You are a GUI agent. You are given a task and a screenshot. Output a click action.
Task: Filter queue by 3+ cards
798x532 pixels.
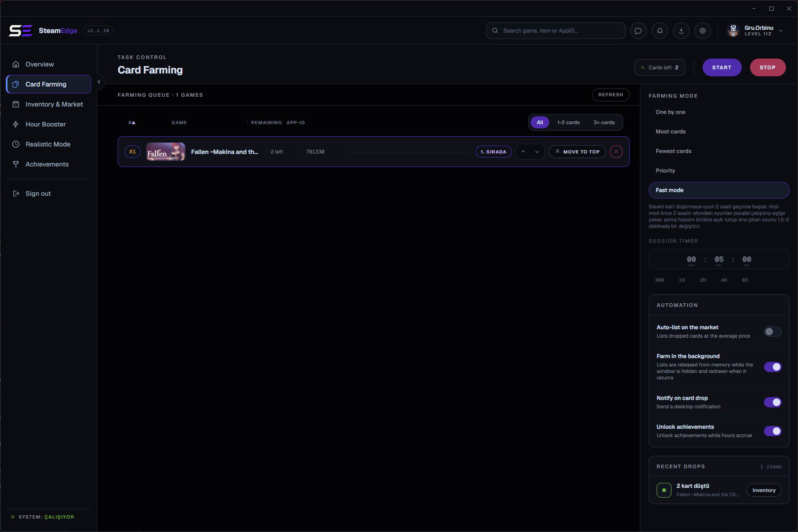coord(604,122)
